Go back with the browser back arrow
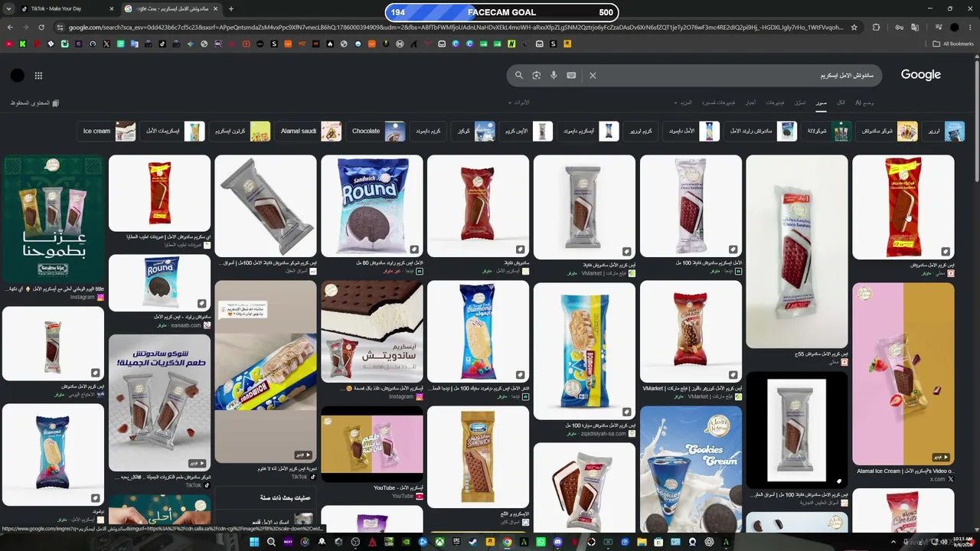The image size is (980, 551). click(10, 28)
